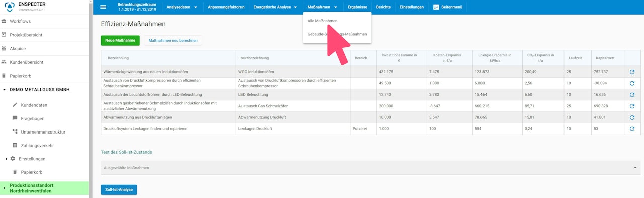
Task: Click the Einstellungen gear icon in sidebar
Action: tap(13, 159)
